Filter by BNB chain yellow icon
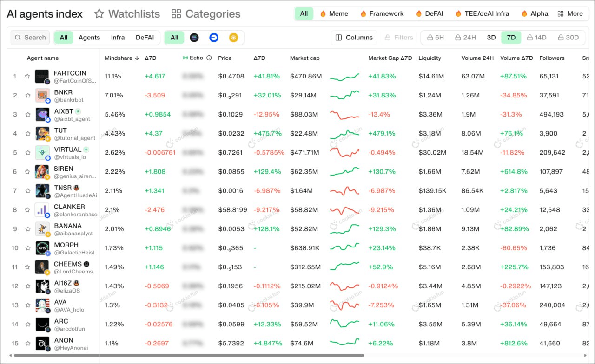This screenshot has height=364, width=595. click(233, 38)
